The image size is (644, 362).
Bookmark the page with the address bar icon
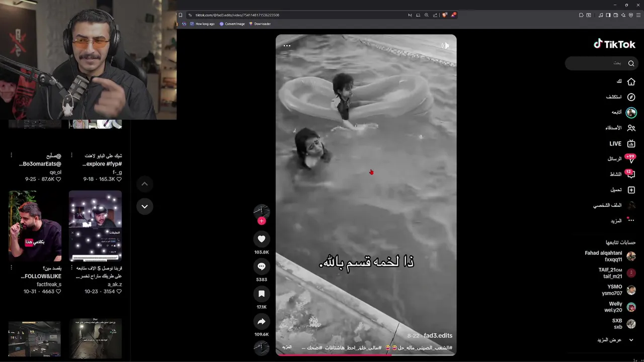tap(181, 15)
